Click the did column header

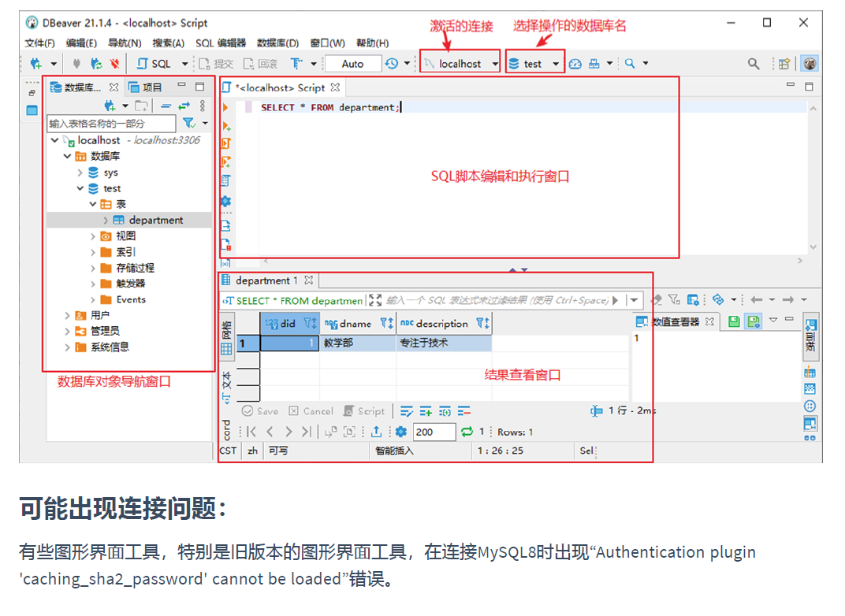(290, 324)
